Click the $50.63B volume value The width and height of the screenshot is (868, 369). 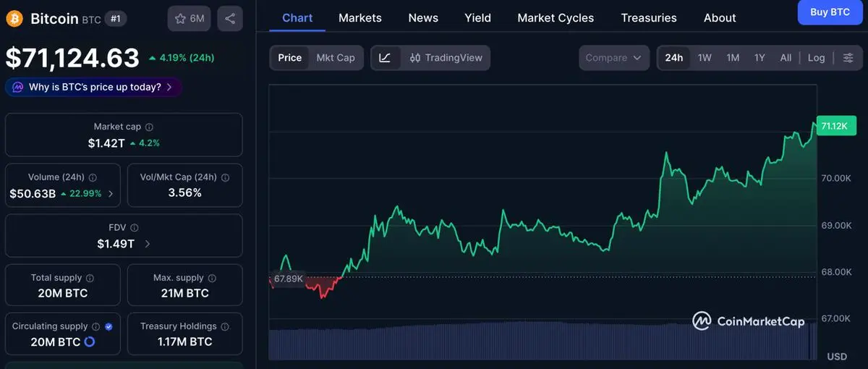[x=33, y=193]
